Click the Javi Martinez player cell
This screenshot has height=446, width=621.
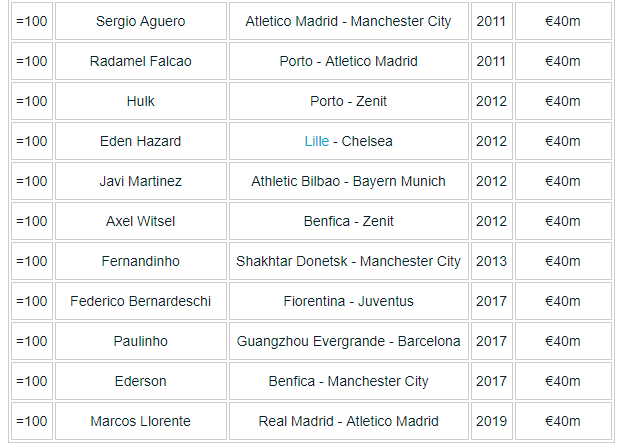(140, 181)
